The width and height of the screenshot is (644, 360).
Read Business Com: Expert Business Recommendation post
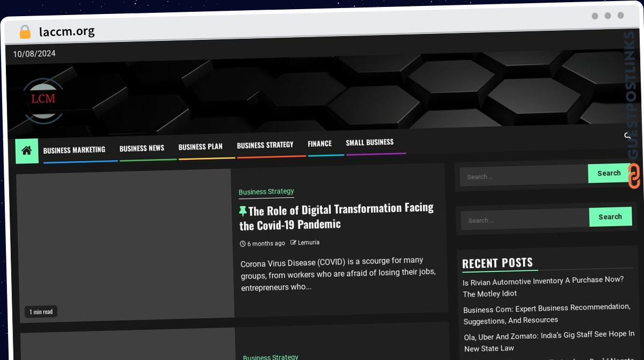547,314
